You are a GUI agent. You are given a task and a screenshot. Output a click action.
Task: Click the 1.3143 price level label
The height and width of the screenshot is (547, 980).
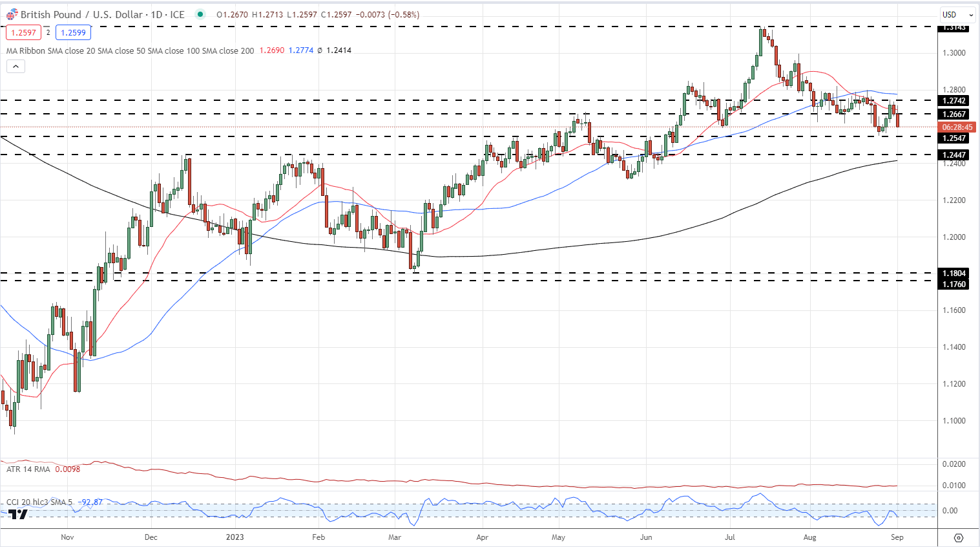click(954, 28)
